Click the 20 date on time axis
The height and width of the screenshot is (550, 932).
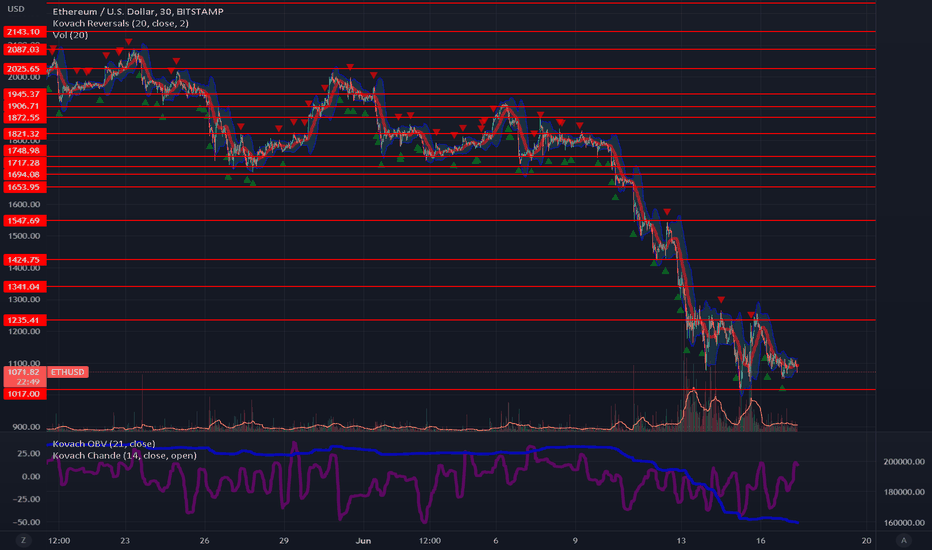(867, 540)
